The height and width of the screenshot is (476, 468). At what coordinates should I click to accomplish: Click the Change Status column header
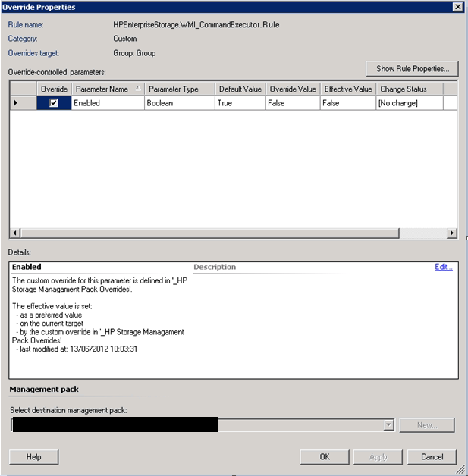pyautogui.click(x=410, y=89)
